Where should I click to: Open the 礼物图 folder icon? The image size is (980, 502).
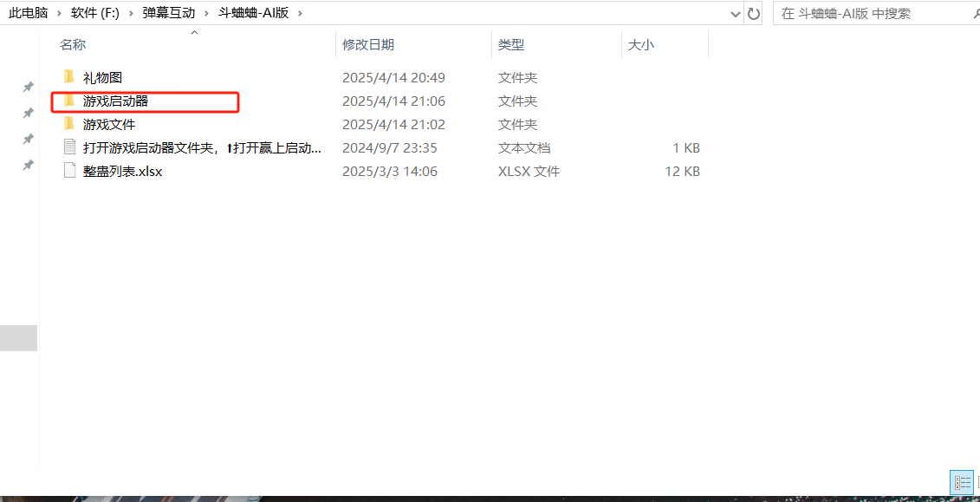(69, 77)
